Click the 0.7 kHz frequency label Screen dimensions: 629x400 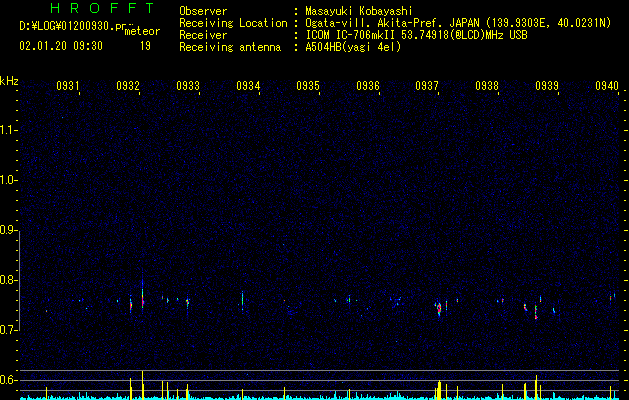tap(8, 330)
